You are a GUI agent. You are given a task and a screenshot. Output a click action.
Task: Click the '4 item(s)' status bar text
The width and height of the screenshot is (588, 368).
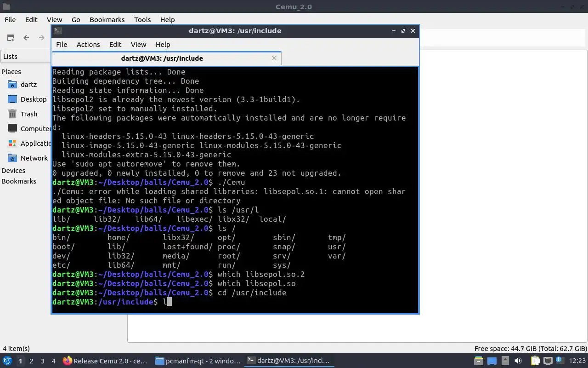tap(16, 349)
